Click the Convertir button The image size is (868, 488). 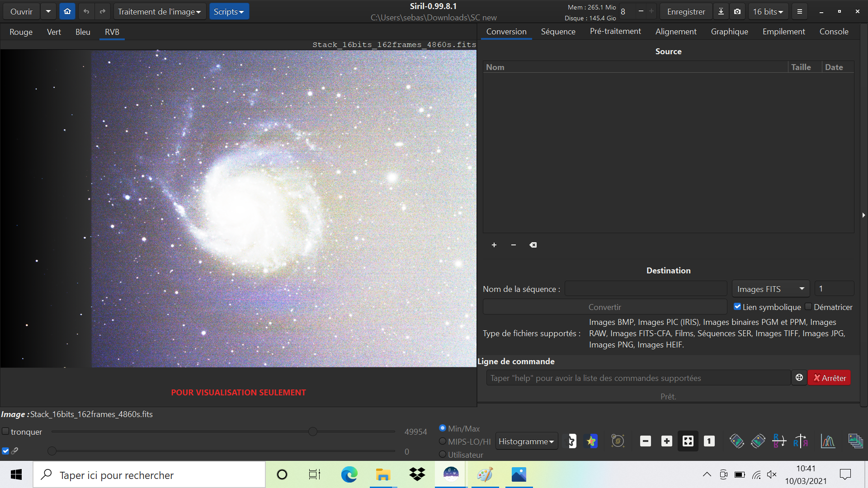click(605, 307)
